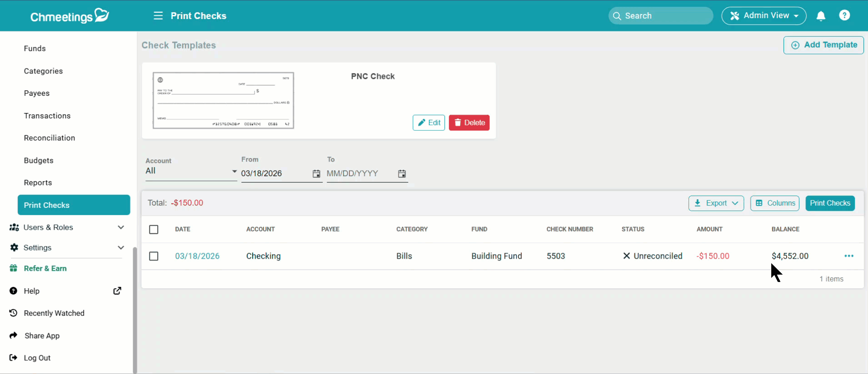Image resolution: width=868 pixels, height=374 pixels.
Task: Open the To date calendar picker
Action: [402, 174]
